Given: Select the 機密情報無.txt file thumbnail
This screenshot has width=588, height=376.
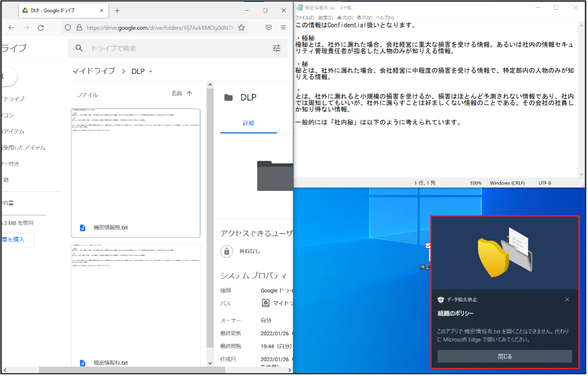Looking at the screenshot, I should coord(136,173).
